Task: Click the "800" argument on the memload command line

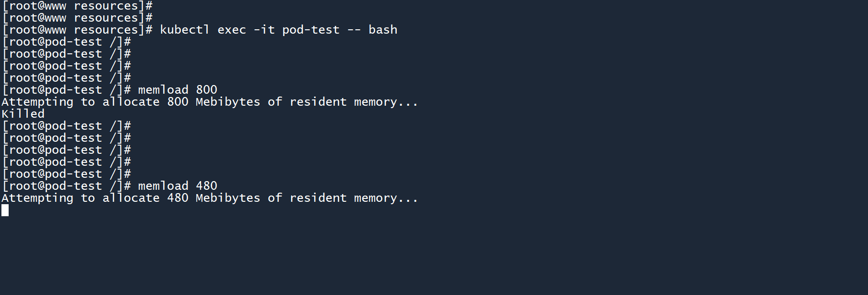Action: (206, 90)
